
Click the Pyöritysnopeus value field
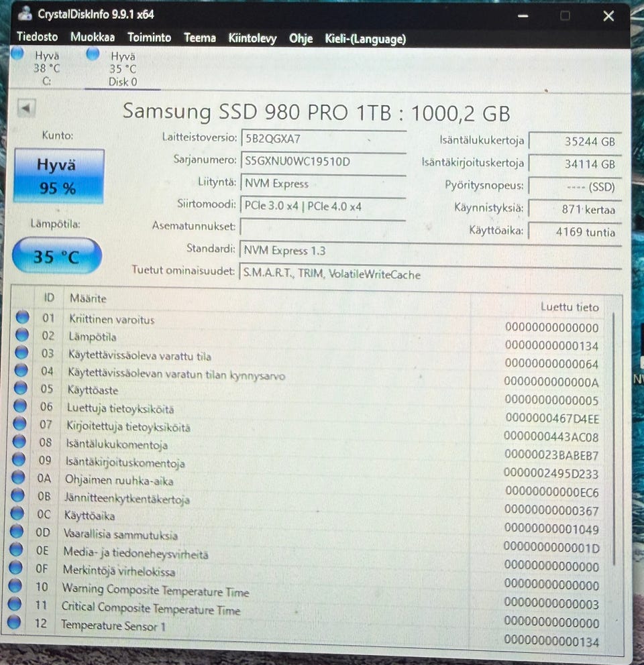pos(575,186)
